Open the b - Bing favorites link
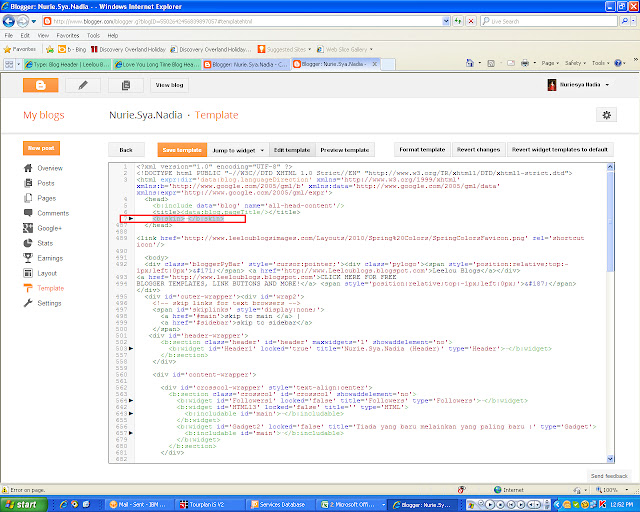Screen dimensions: 640x512 point(72,49)
